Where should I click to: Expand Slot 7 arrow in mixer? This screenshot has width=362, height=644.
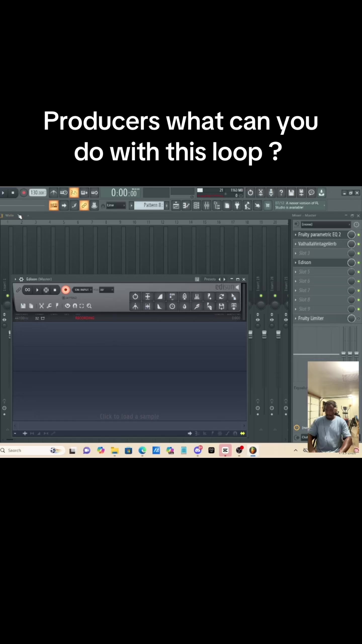click(296, 291)
